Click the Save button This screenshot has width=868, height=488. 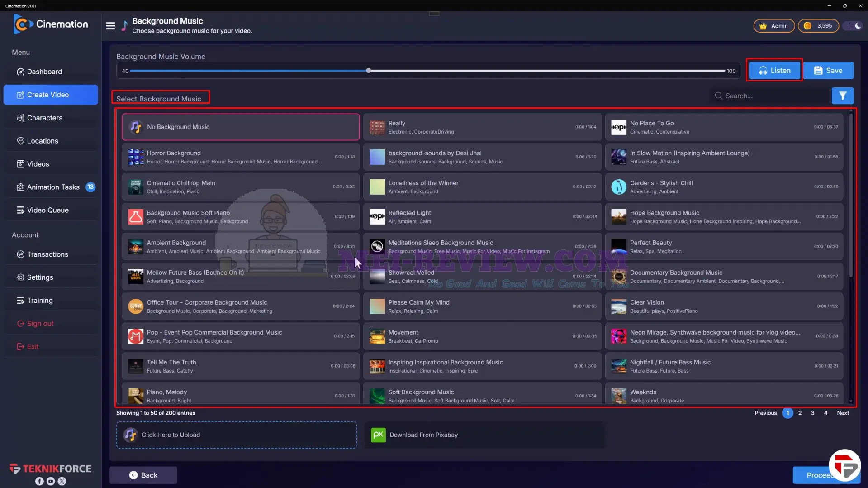[x=828, y=71]
